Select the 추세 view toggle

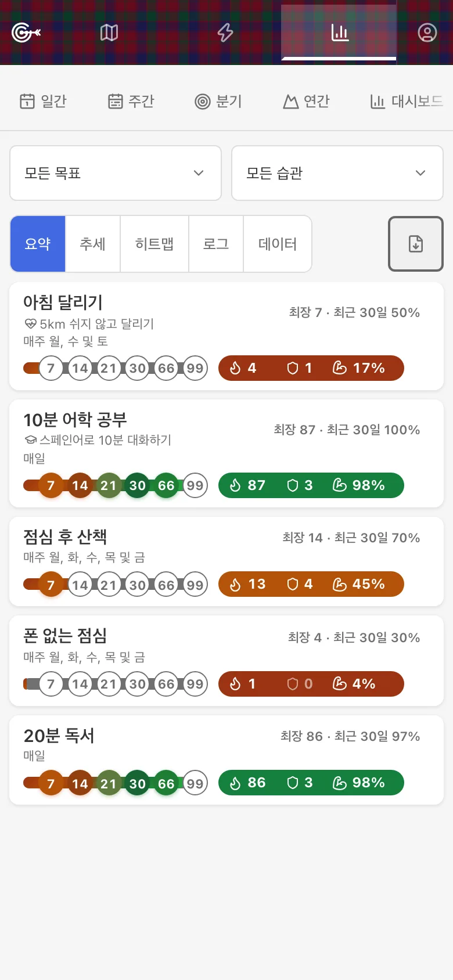click(93, 244)
